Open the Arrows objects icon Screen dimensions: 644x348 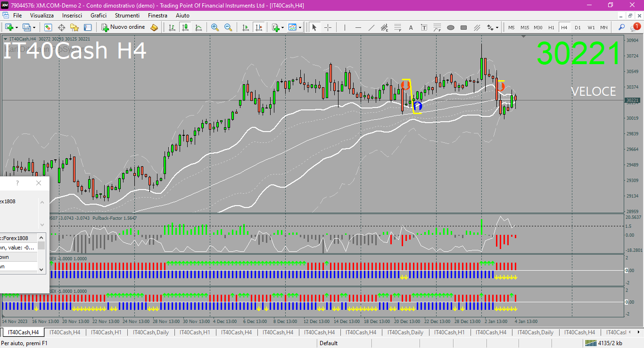click(x=490, y=27)
